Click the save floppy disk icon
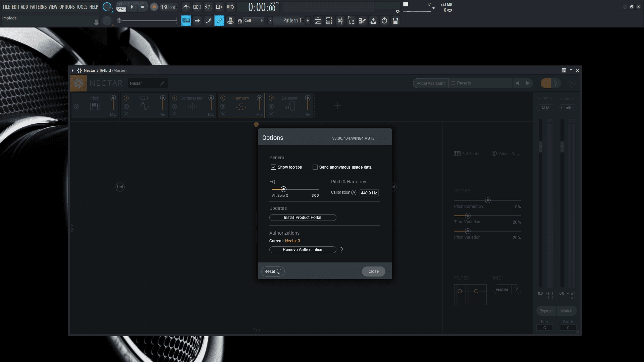 click(395, 21)
